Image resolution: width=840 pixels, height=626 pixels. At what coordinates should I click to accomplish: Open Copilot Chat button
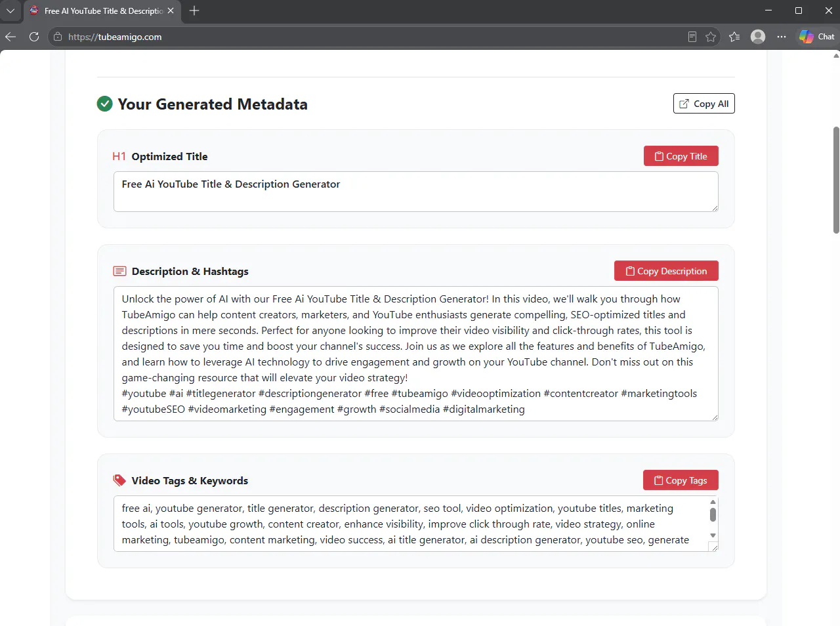coord(817,37)
